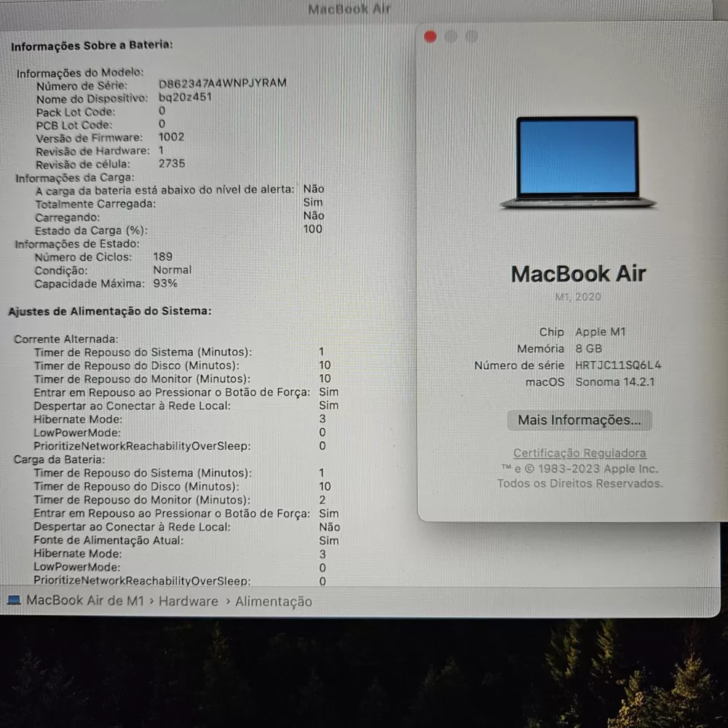Click the cell revision value 2735
728x728 pixels.
coord(172,163)
